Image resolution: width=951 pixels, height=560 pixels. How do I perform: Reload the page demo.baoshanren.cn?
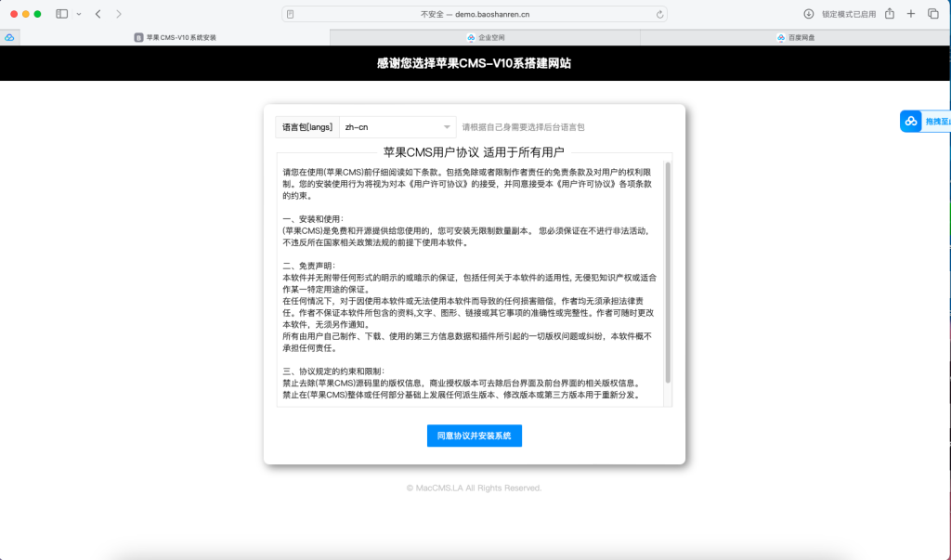(x=659, y=15)
